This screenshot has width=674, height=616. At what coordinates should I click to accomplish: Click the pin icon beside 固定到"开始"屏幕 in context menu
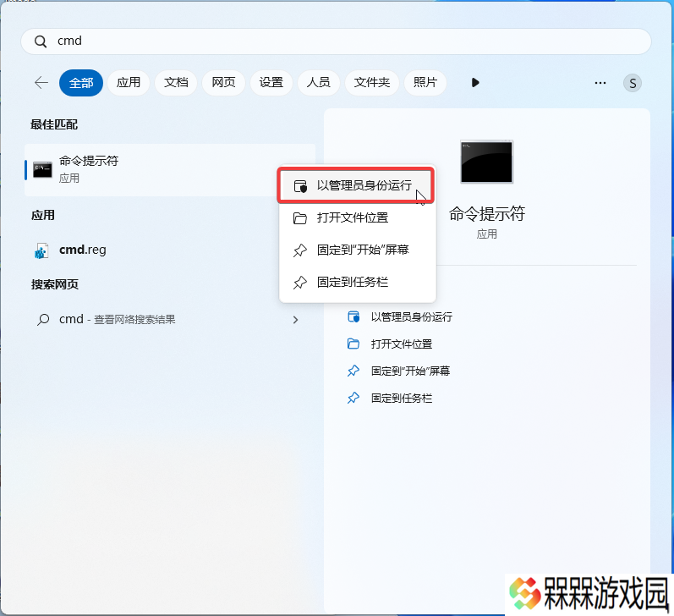click(300, 250)
